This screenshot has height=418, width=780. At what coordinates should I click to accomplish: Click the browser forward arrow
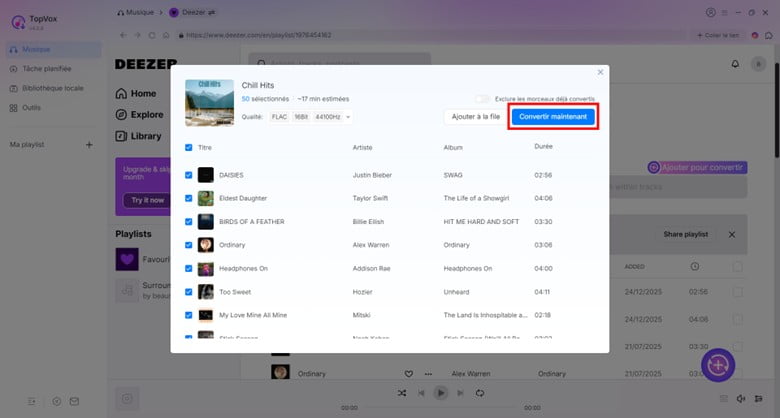(x=138, y=35)
